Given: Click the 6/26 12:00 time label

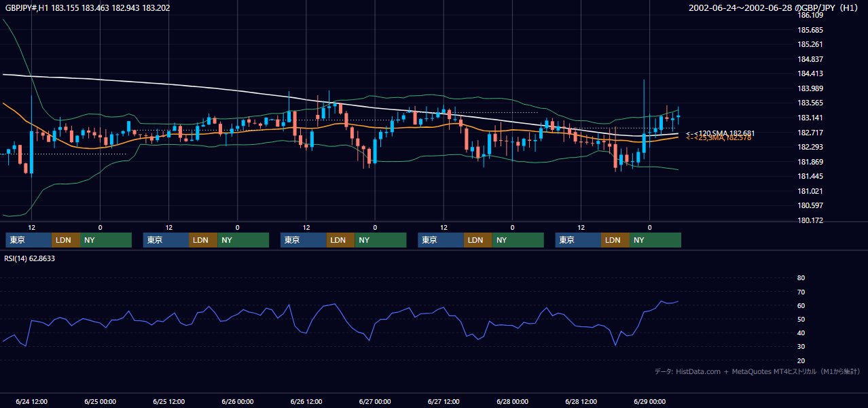Looking at the screenshot, I should [x=306, y=401].
